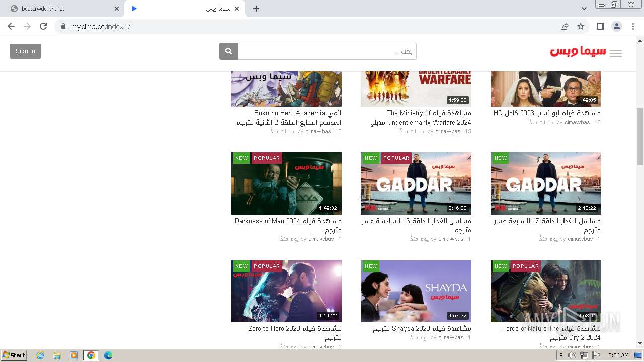Click the 5:06 AM taskbar clock
Image resolution: width=644 pixels, height=362 pixels.
(x=618, y=355)
